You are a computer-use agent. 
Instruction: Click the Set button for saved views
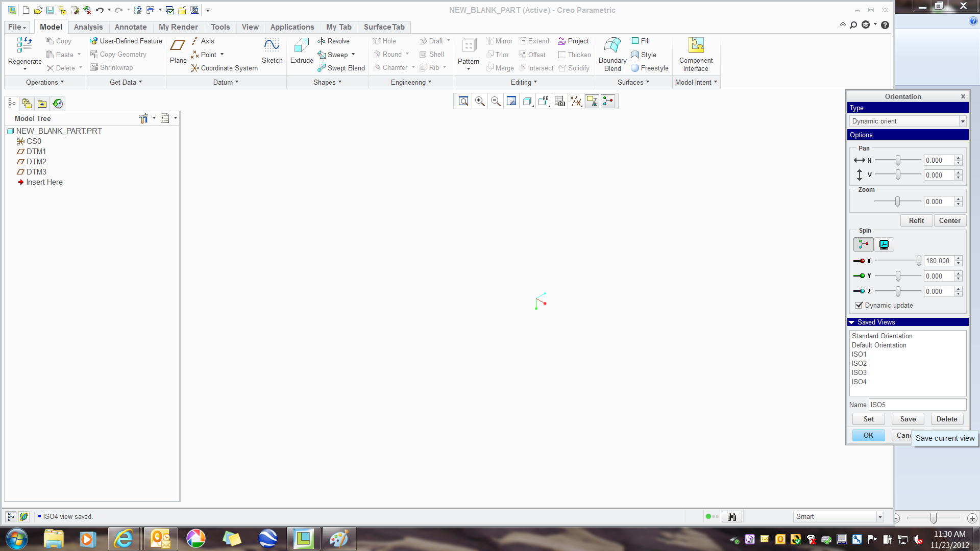[868, 419]
